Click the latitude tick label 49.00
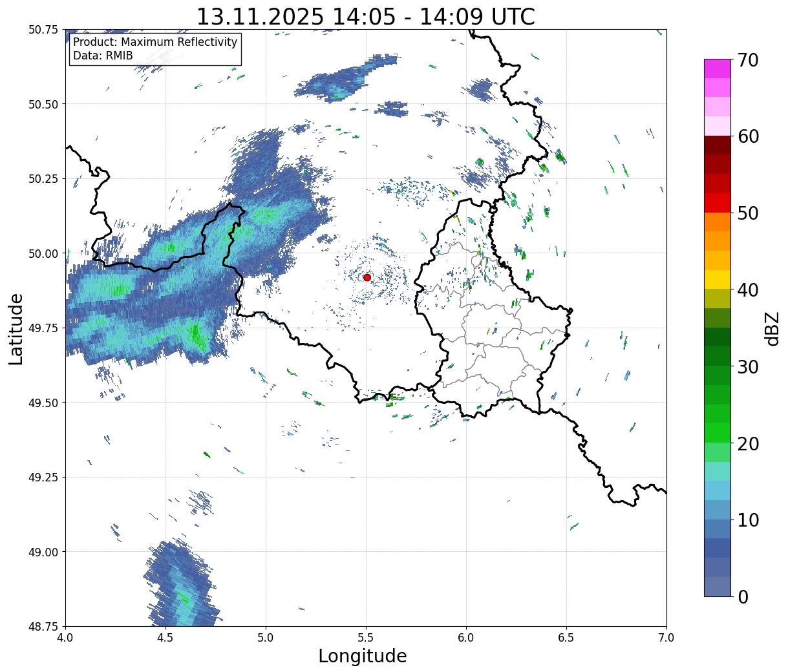788x672 pixels. pyautogui.click(x=43, y=552)
